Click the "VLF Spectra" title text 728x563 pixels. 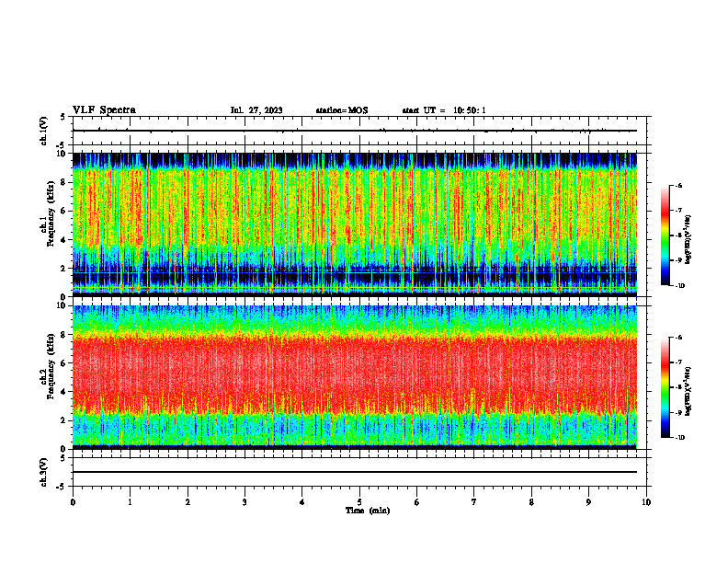coord(104,110)
